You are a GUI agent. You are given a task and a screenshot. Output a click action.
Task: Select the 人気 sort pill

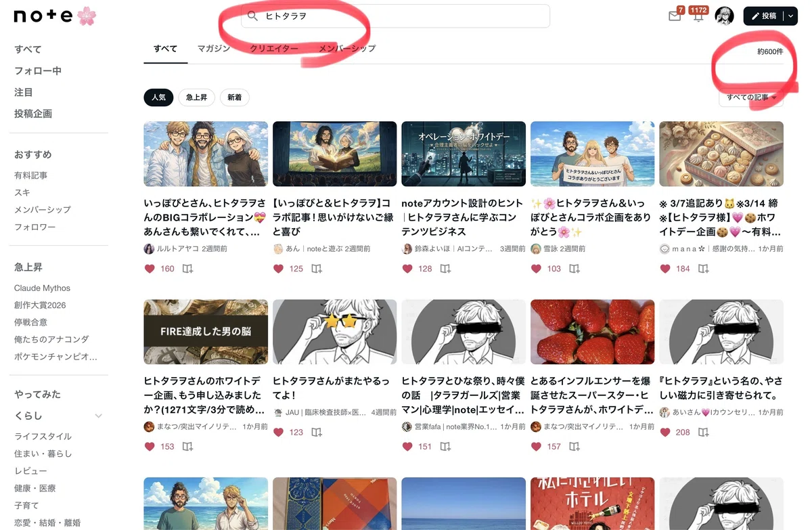[x=158, y=97]
